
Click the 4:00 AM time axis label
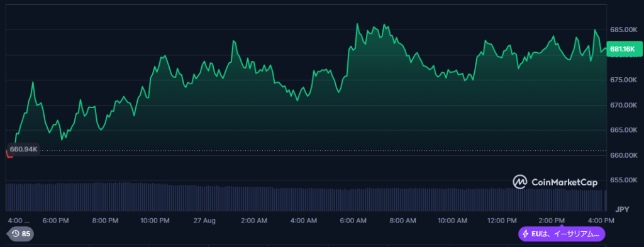(304, 221)
